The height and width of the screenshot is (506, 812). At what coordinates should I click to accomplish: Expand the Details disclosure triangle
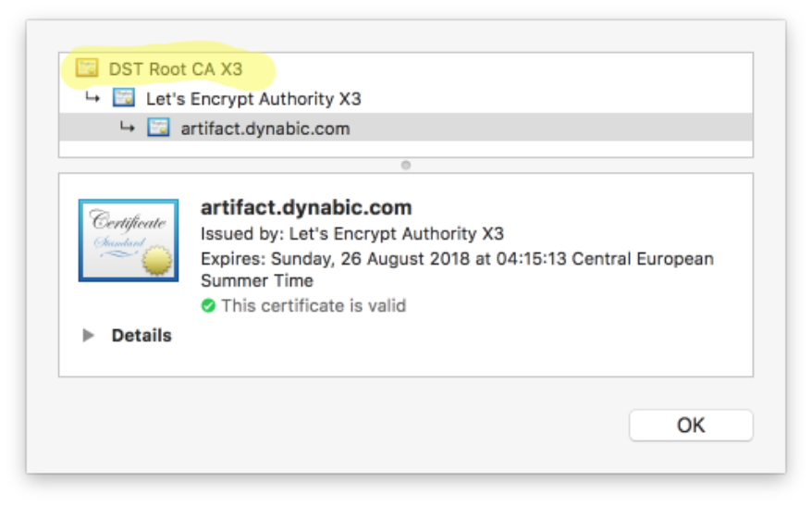click(89, 336)
